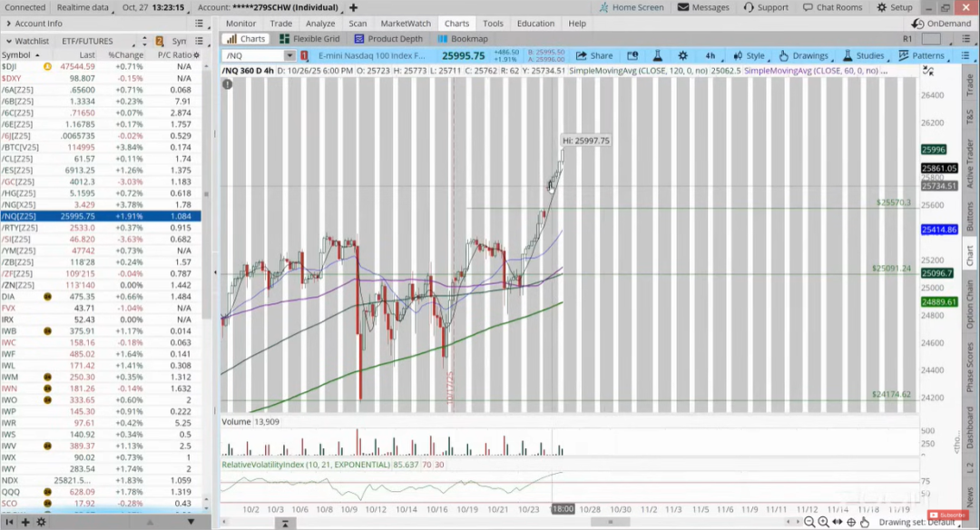Go to Home Screen
The image size is (980, 530).
pyautogui.click(x=632, y=7)
